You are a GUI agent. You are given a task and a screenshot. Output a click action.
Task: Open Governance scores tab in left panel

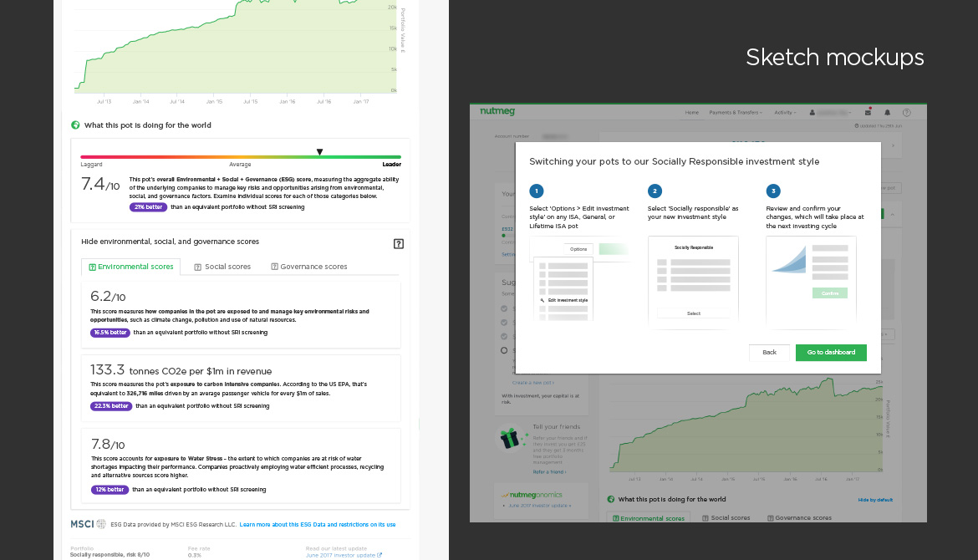(x=308, y=267)
